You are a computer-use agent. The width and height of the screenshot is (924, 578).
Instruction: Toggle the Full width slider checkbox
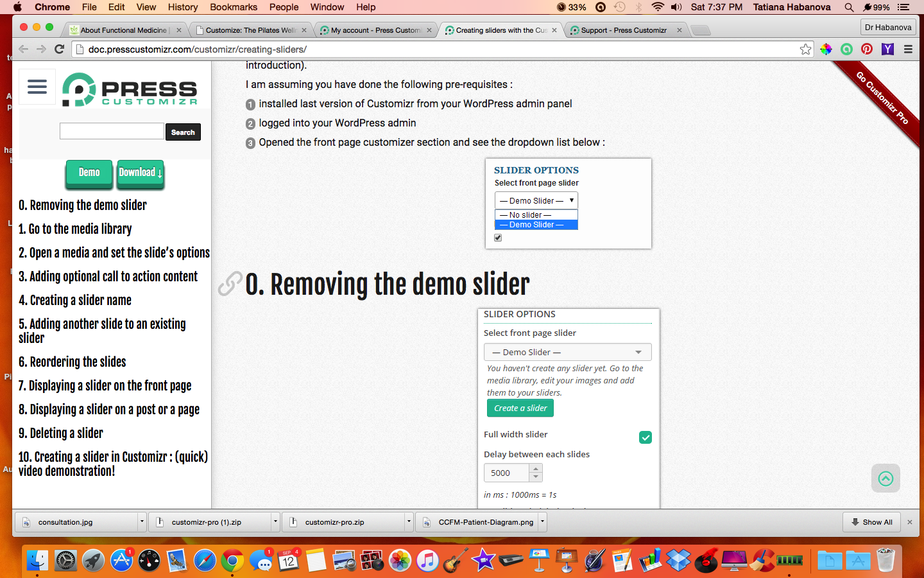tap(646, 437)
